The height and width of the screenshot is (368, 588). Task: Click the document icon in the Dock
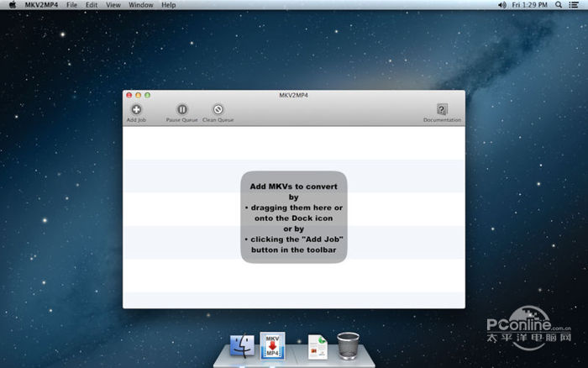click(x=317, y=346)
